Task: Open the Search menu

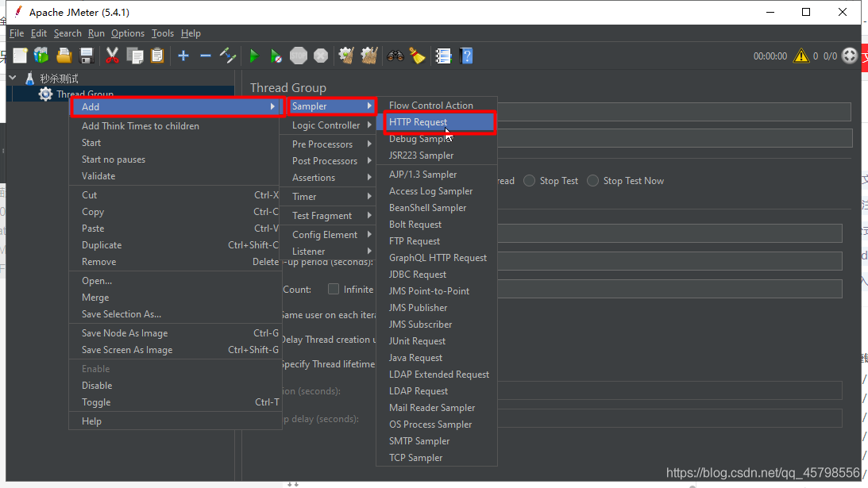Action: click(68, 33)
